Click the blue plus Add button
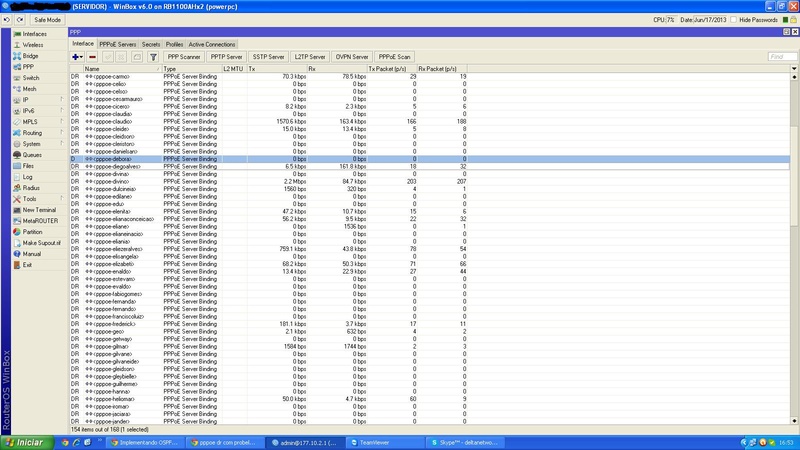800x450 pixels. (x=74, y=57)
